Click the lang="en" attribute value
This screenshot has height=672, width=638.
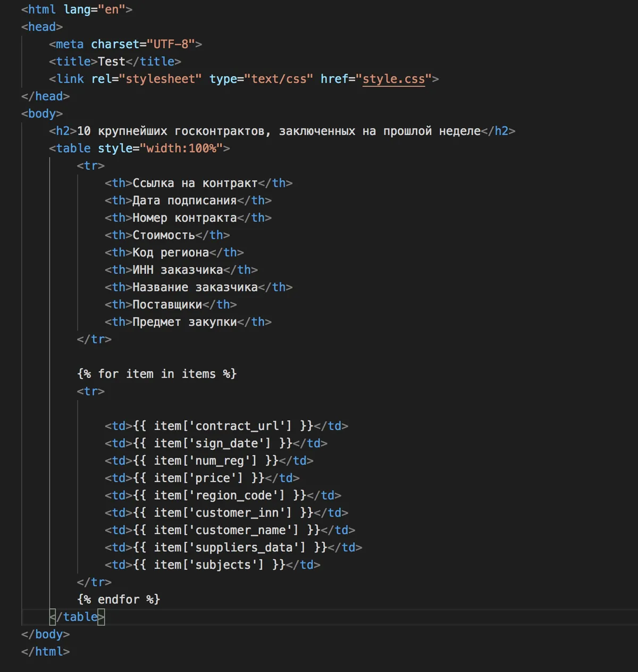click(112, 10)
